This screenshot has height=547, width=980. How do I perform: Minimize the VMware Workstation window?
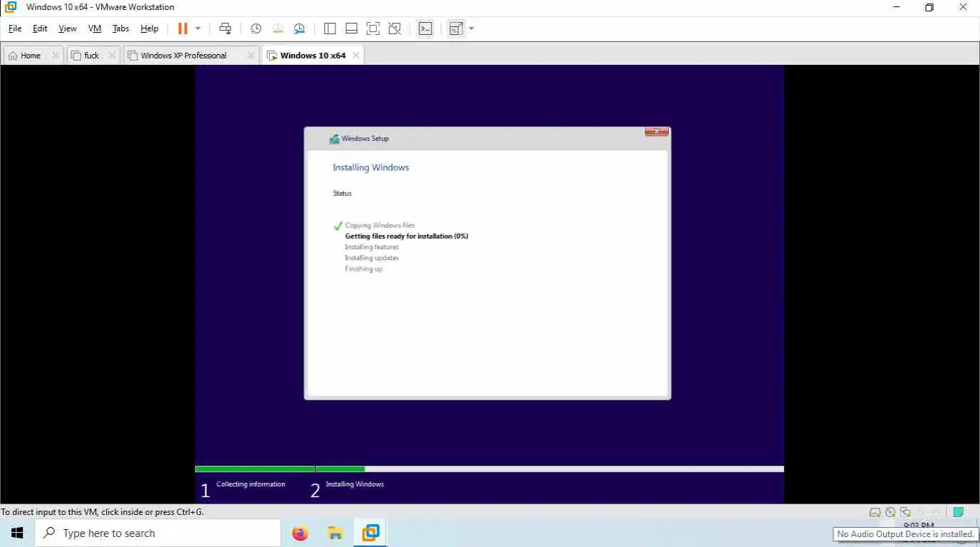(897, 7)
